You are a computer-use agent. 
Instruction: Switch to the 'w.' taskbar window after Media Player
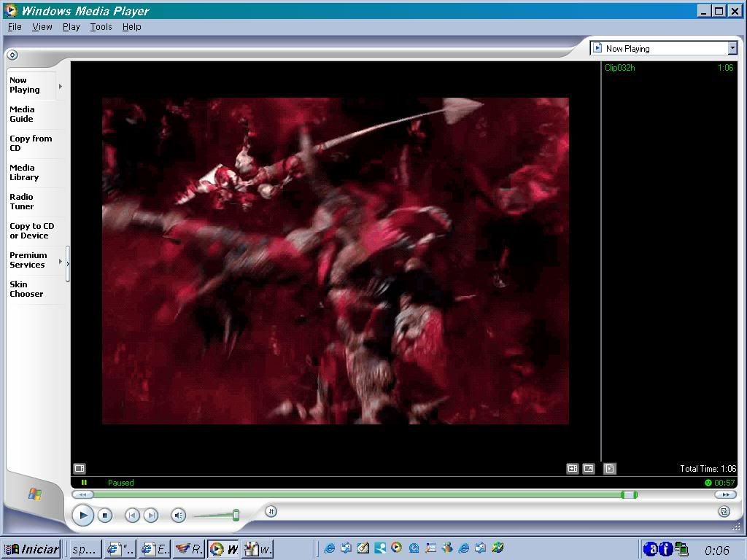click(258, 549)
